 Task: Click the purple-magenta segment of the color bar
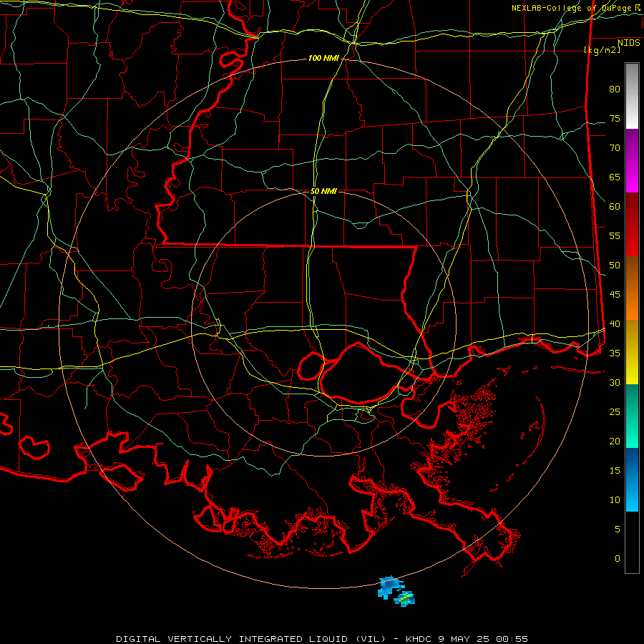point(632,160)
